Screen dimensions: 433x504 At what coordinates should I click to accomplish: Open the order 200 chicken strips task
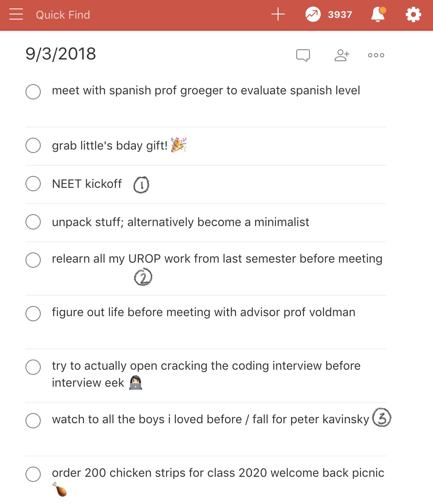click(x=218, y=481)
